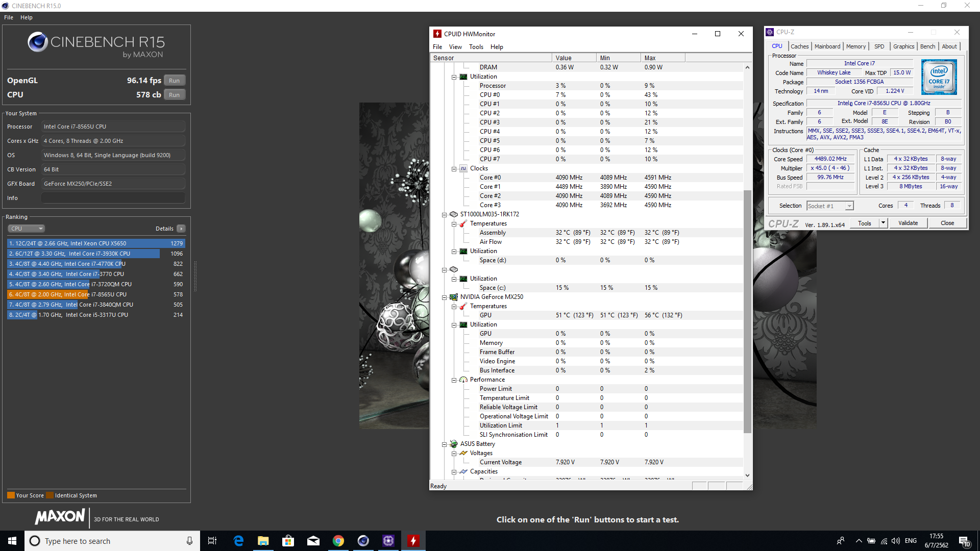Switch to the Graphics tab in CPU-Z

pyautogui.click(x=903, y=46)
